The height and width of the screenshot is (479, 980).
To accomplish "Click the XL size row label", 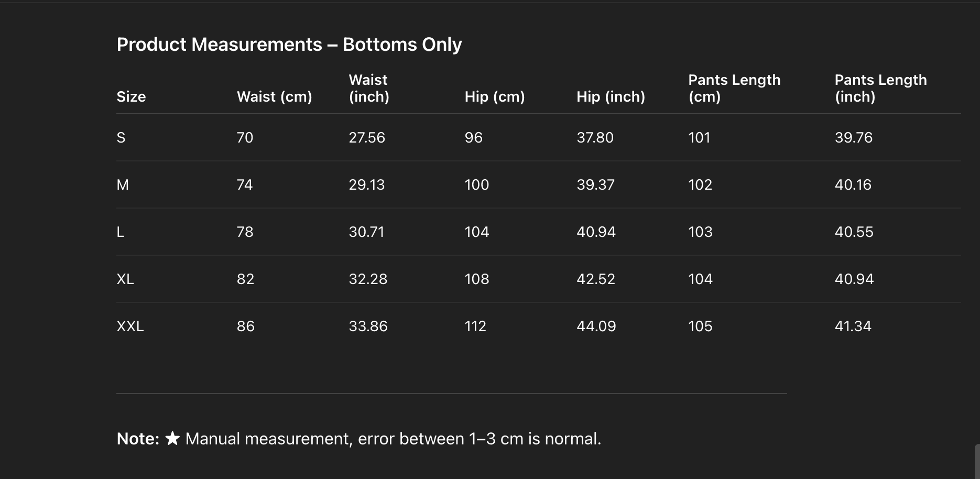I will 125,279.
